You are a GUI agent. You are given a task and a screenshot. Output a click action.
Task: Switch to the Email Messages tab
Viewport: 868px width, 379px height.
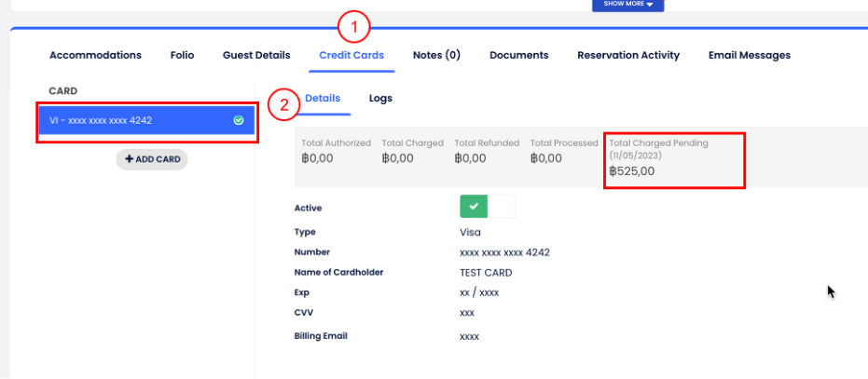point(749,55)
